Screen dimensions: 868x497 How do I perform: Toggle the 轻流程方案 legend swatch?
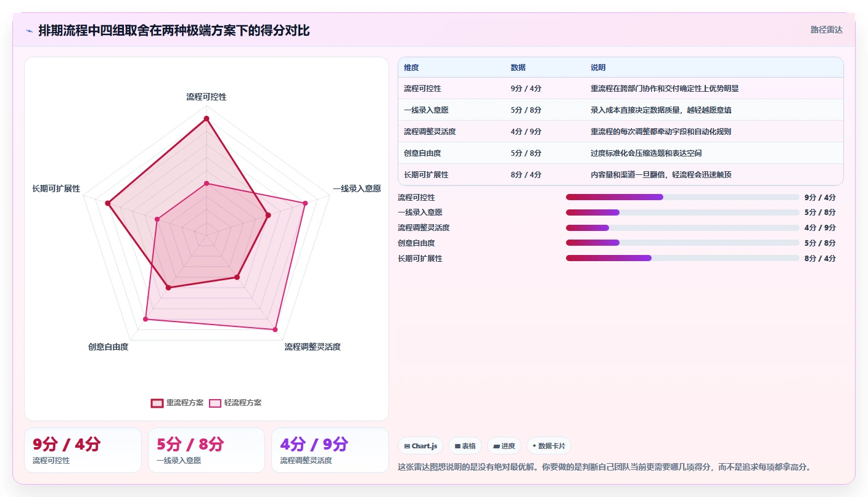tap(215, 403)
